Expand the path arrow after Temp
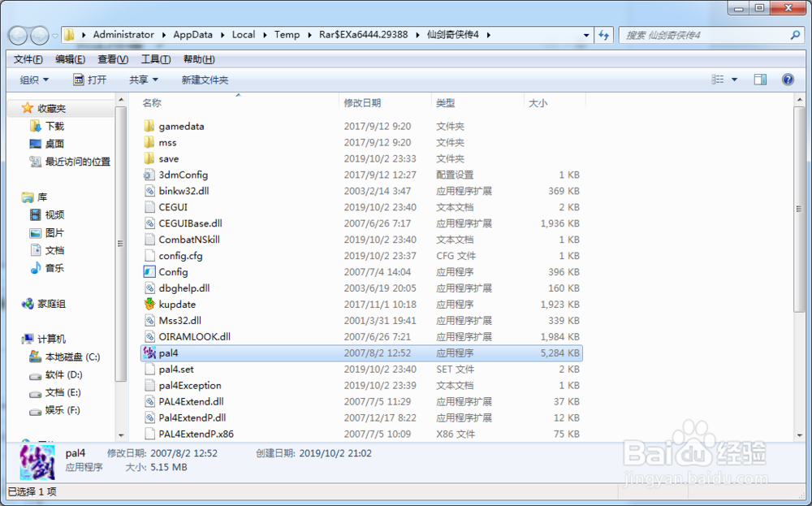 [309, 35]
